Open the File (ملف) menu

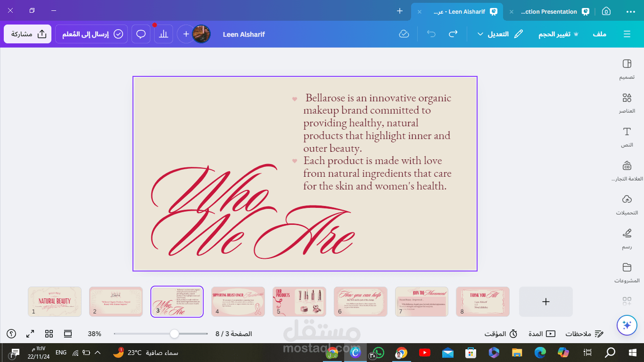coord(600,34)
